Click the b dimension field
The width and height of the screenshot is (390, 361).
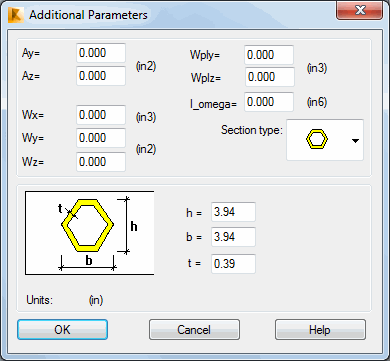coord(233,237)
